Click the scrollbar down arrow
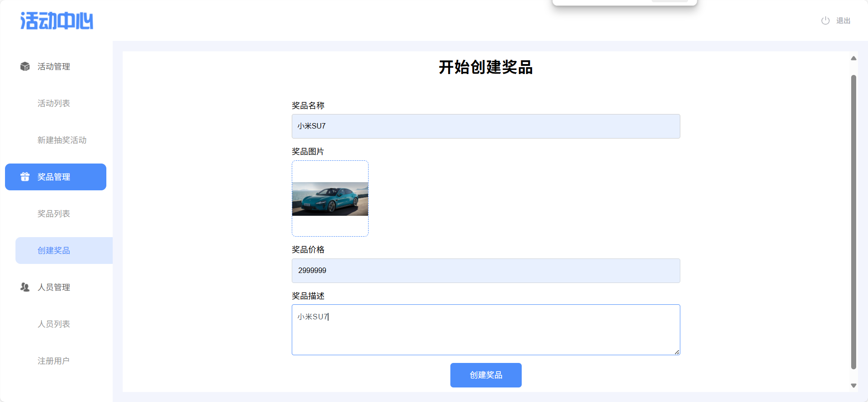868x402 pixels. pos(853,386)
